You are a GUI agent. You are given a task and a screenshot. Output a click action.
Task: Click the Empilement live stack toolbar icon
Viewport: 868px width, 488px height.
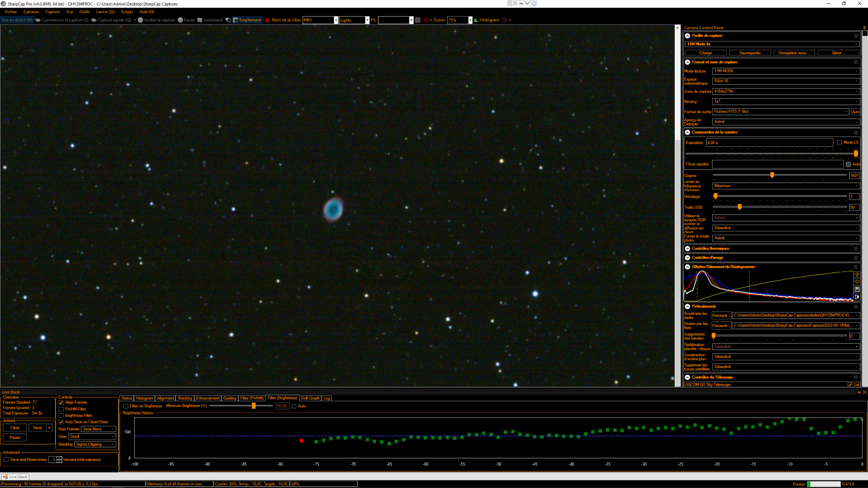(236, 20)
